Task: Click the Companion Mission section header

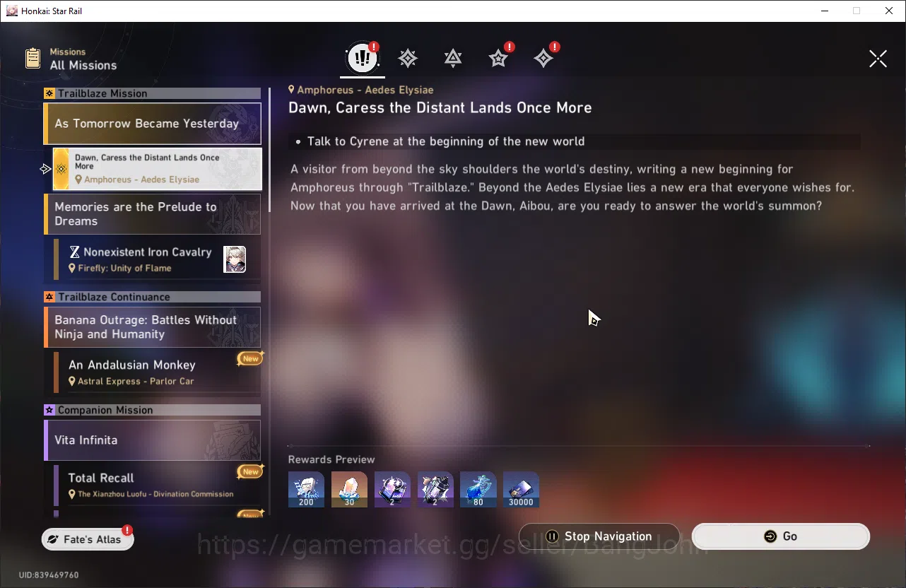Action: click(152, 410)
